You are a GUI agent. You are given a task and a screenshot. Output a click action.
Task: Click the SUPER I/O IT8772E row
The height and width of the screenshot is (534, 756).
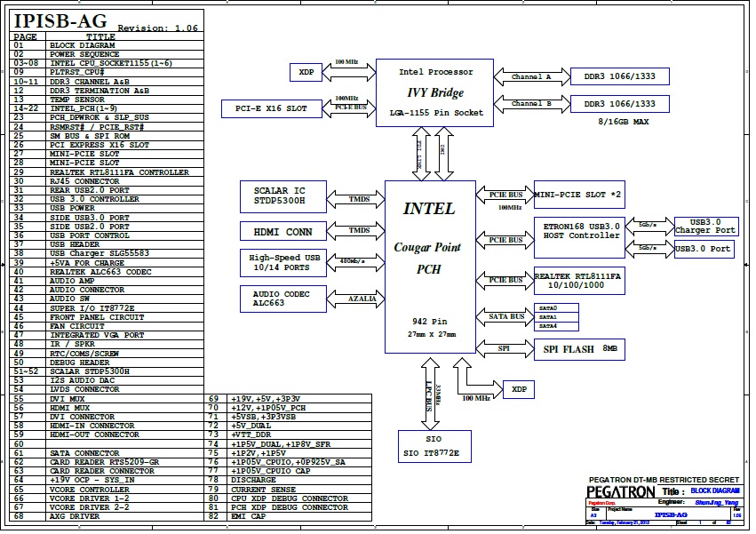click(107, 307)
